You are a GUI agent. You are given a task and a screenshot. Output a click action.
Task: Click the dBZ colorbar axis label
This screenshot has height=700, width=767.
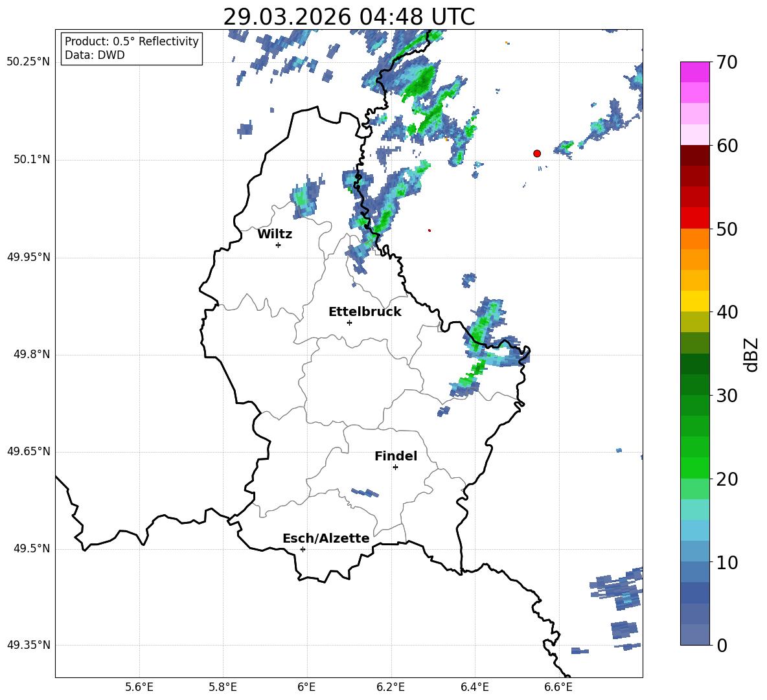pos(751,355)
